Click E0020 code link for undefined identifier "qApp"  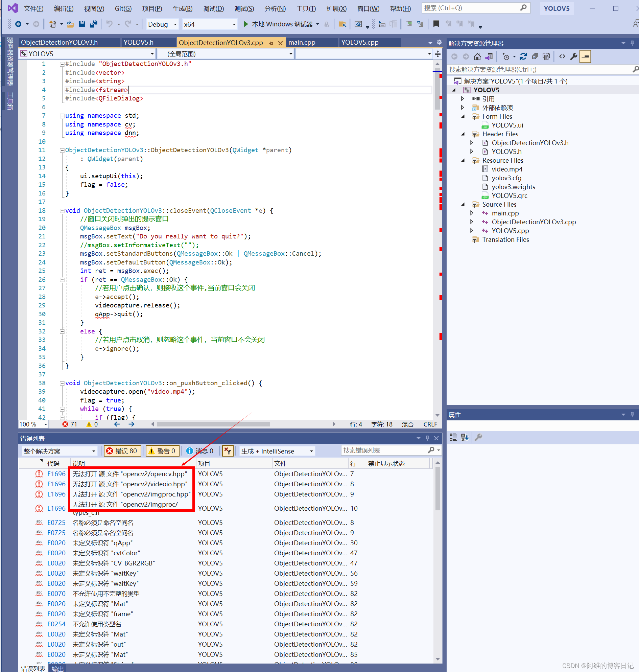click(x=56, y=543)
